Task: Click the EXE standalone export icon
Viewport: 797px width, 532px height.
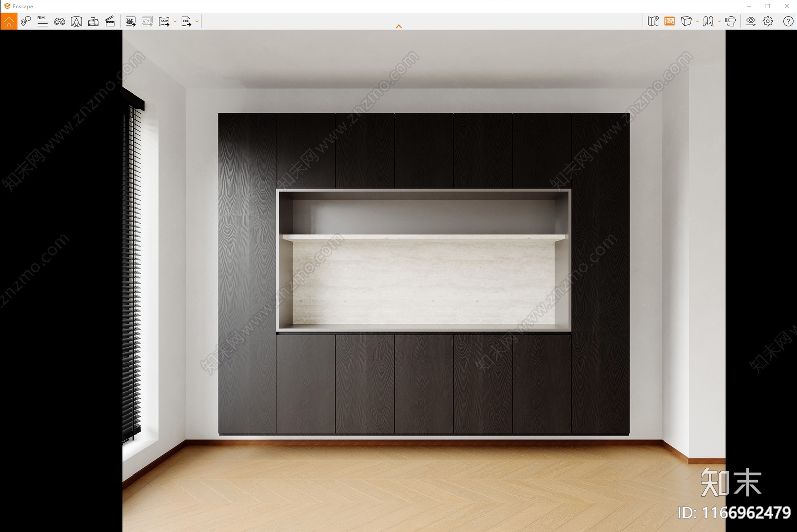Action: tap(186, 21)
